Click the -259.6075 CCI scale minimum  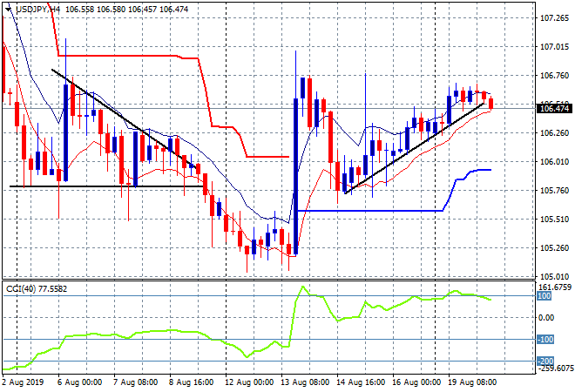point(554,368)
